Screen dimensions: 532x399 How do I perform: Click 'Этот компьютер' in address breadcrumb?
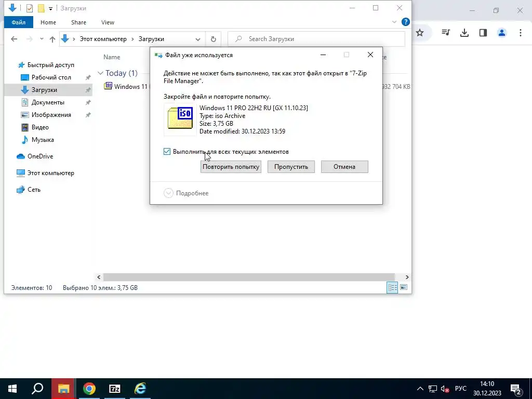point(103,39)
